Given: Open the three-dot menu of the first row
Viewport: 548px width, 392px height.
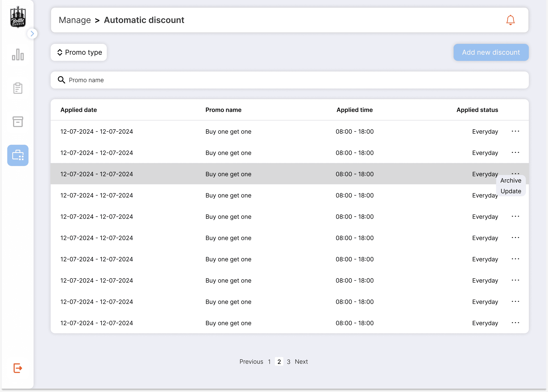Looking at the screenshot, I should [515, 131].
